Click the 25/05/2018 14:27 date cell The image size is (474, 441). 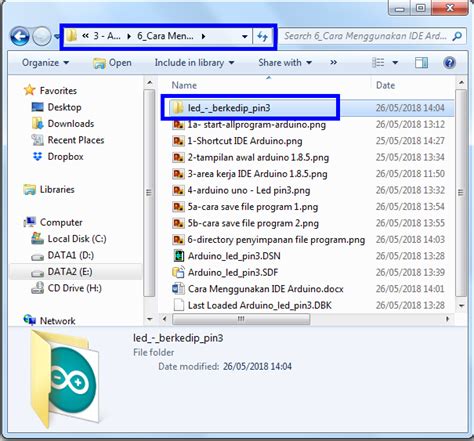pos(410,141)
